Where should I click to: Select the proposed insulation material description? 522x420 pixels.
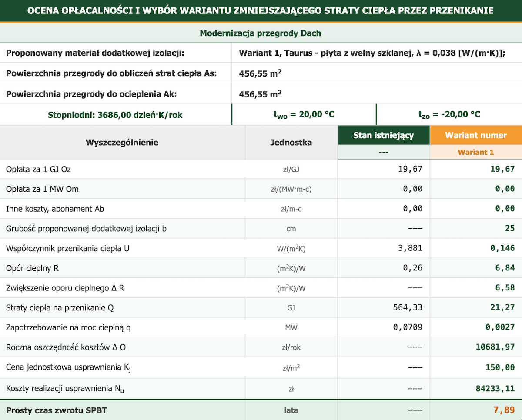tap(372, 53)
